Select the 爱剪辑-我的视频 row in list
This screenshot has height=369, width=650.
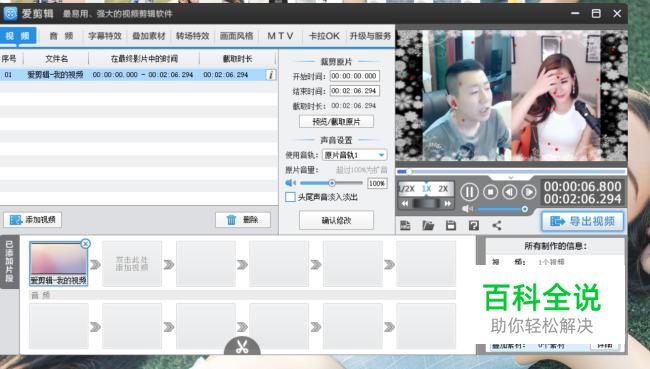click(138, 75)
